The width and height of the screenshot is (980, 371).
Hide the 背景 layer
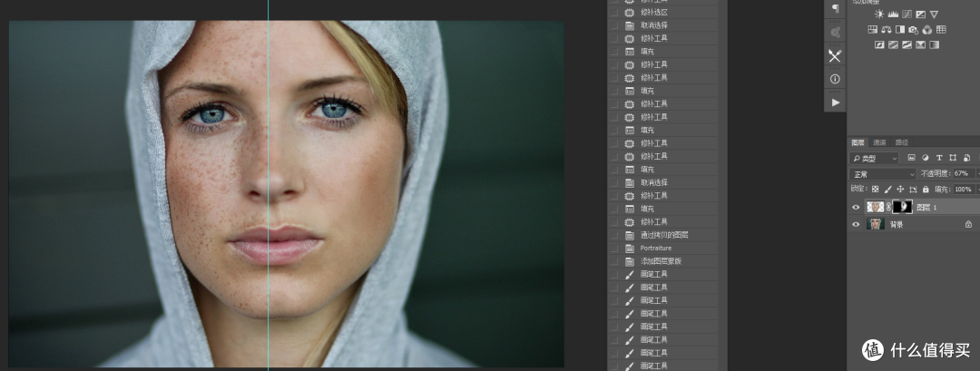coord(856,224)
